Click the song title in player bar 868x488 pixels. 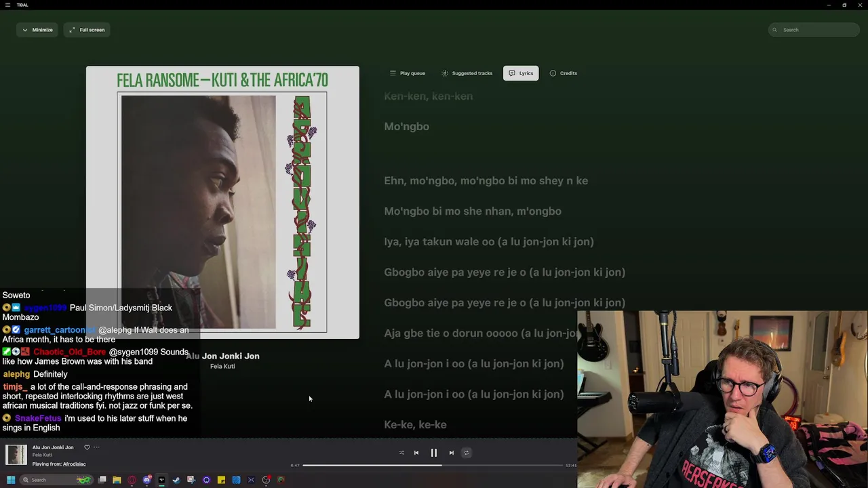click(53, 447)
